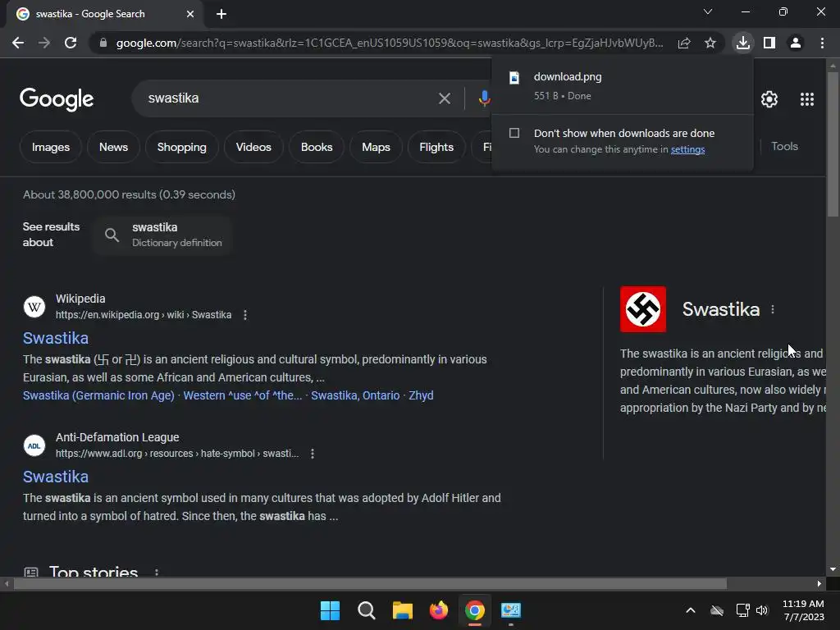Open the Windows Start menu
This screenshot has height=630, width=840.
pos(330,610)
